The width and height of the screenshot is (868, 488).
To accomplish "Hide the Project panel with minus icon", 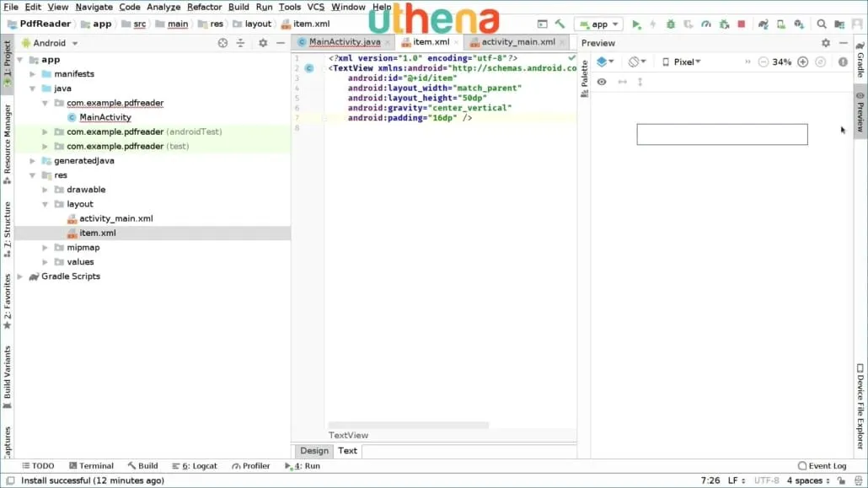I will 281,43.
